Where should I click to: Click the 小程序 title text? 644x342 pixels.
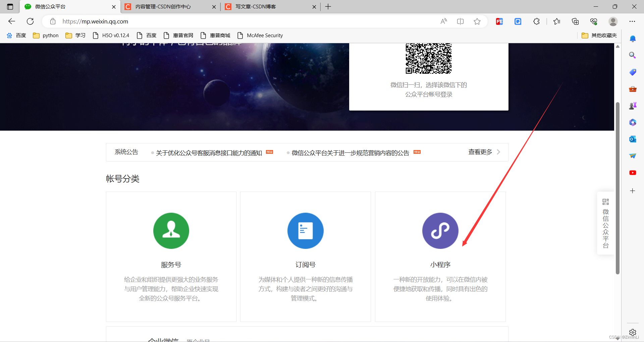(440, 265)
